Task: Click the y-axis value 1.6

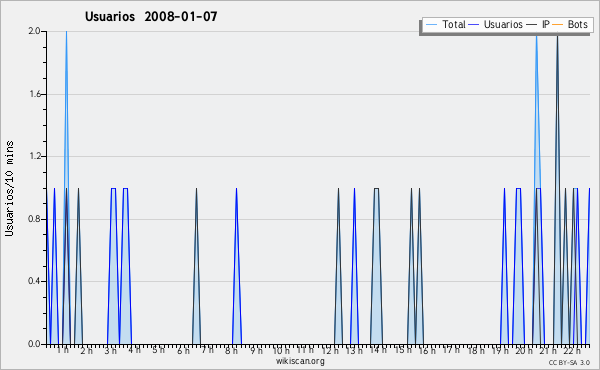Action: click(x=34, y=94)
